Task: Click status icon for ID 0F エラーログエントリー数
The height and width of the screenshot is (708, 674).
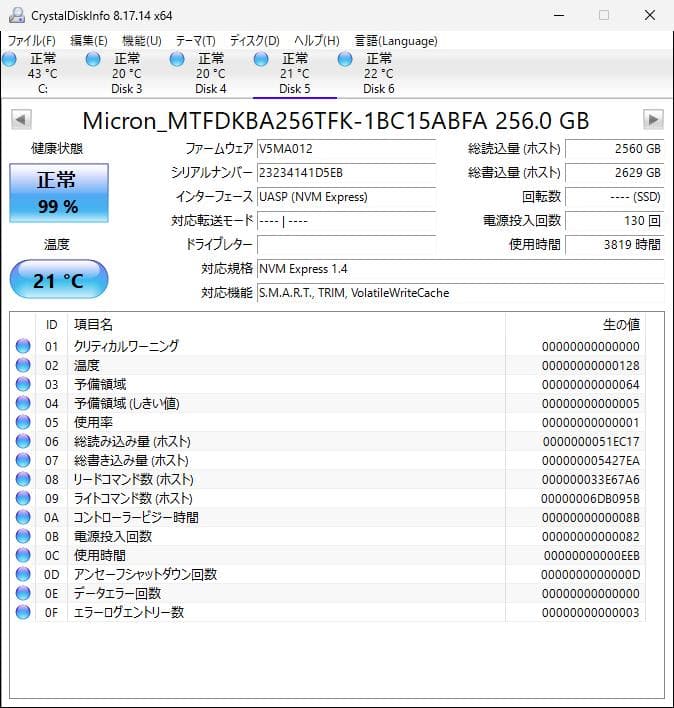Action: (x=23, y=612)
